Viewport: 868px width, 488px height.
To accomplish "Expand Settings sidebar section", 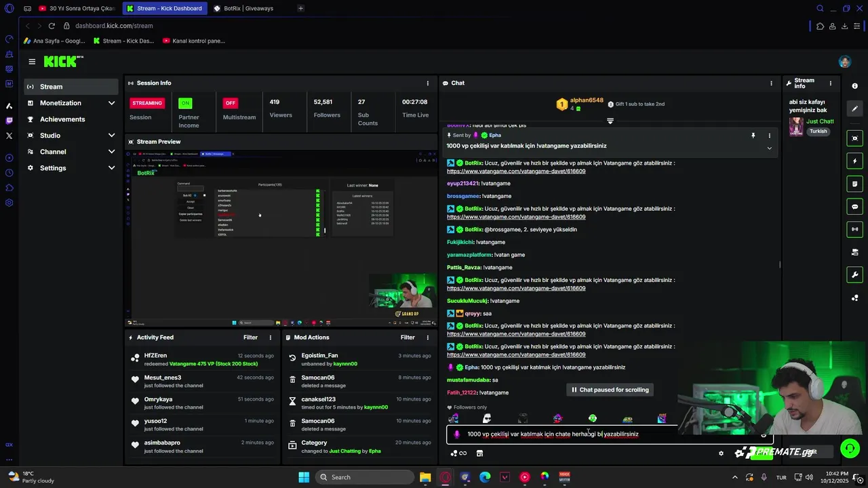I will click(x=111, y=168).
